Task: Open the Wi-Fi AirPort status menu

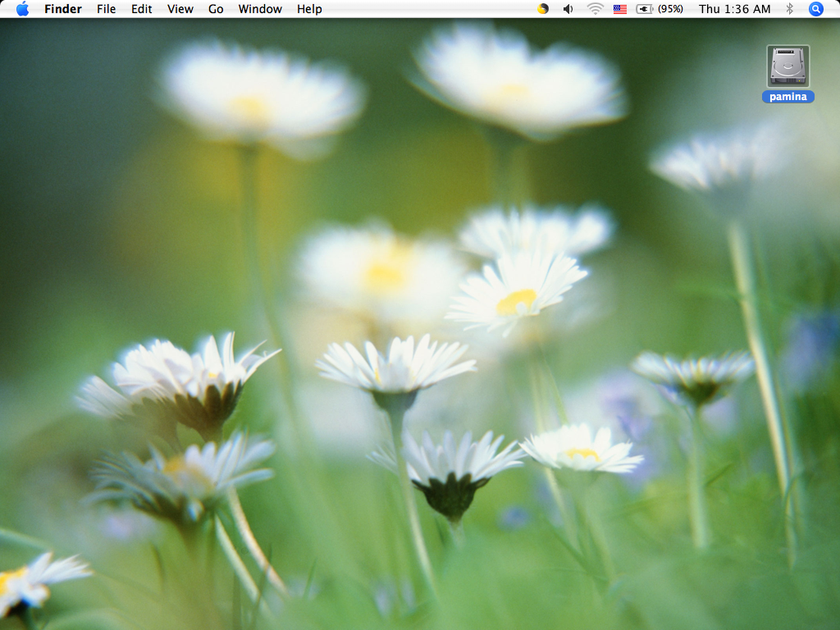Action: (595, 9)
